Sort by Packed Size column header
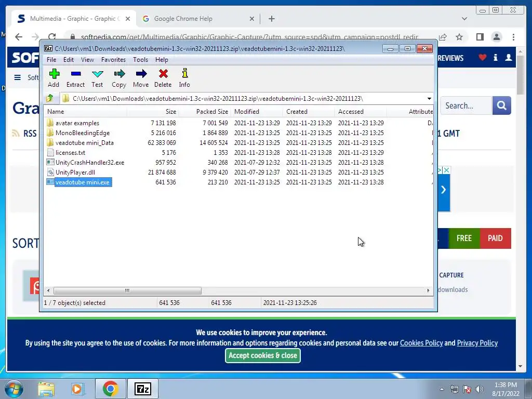The width and height of the screenshot is (532, 399). click(x=205, y=112)
